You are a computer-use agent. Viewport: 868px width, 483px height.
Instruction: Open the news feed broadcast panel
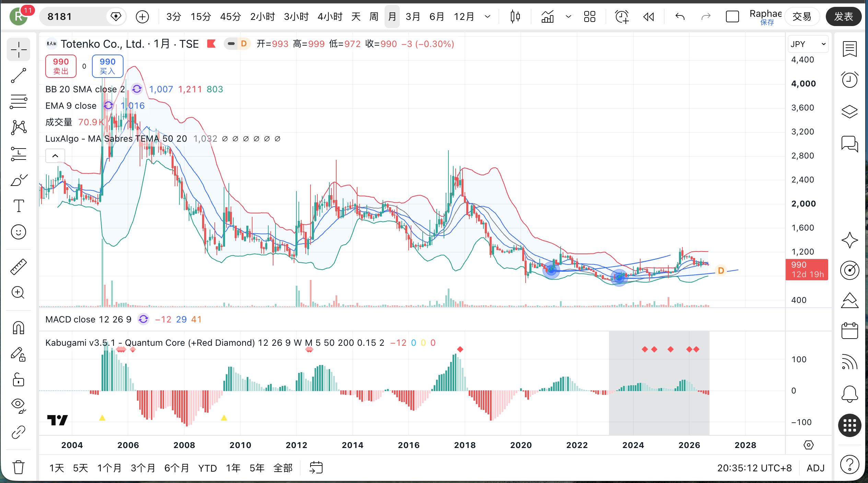(x=849, y=362)
